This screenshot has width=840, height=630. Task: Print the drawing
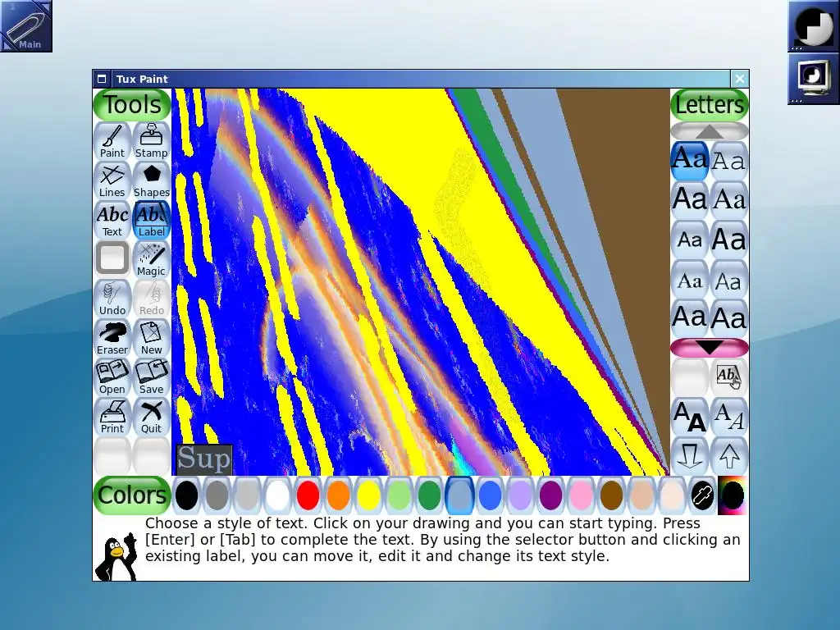point(112,418)
